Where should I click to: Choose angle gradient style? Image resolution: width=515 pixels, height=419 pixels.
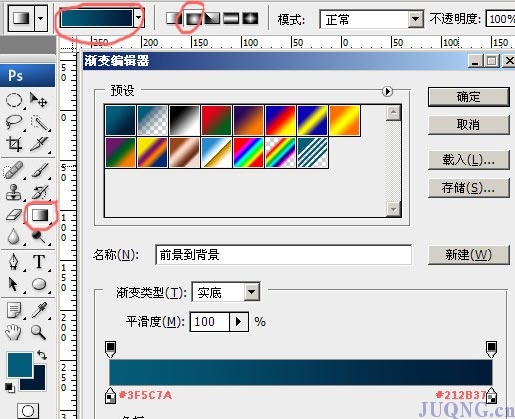pos(212,18)
